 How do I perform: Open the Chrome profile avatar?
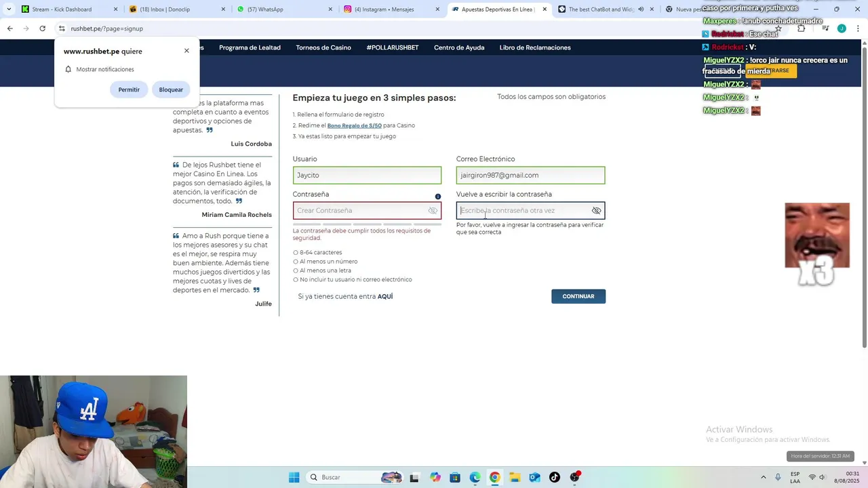point(842,28)
